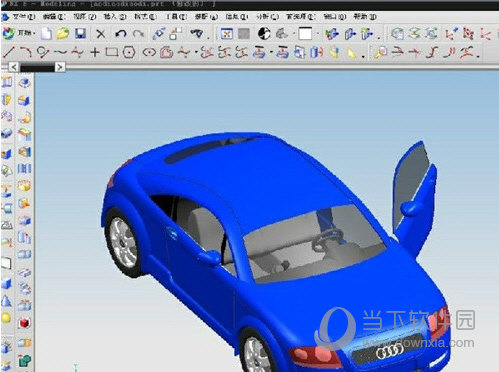
Task: Select the blue Cone primitive icon in sidebar
Action: 6,301
